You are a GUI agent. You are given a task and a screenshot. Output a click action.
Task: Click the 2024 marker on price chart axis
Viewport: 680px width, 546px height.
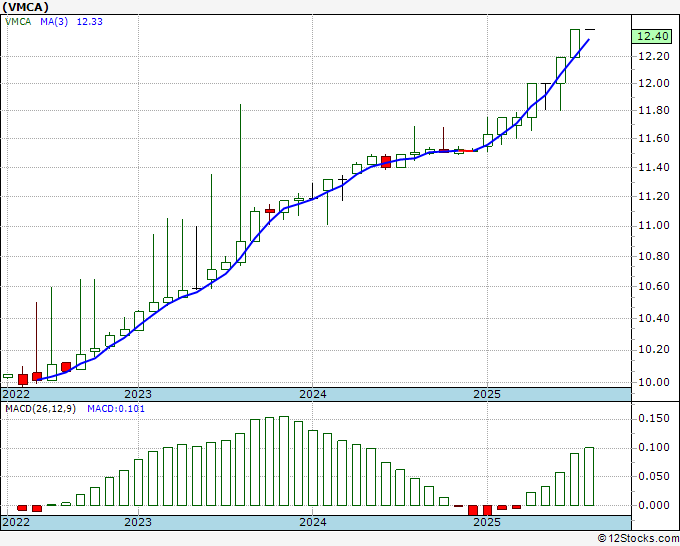click(x=312, y=394)
